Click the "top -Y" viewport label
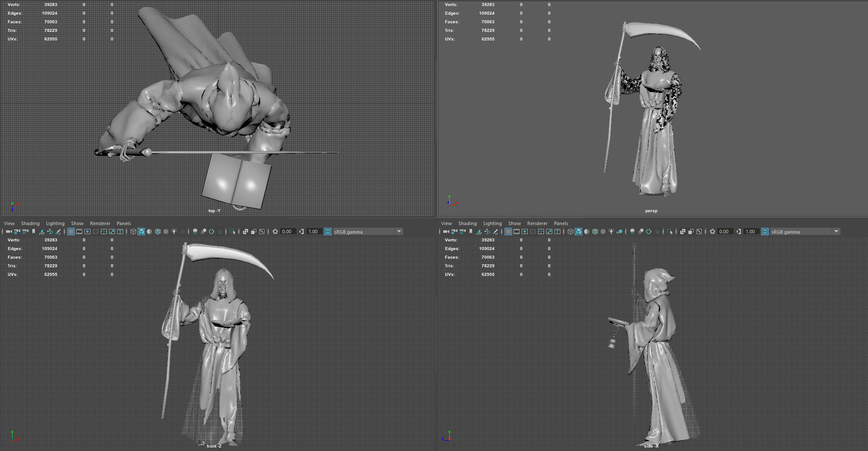This screenshot has height=451, width=868. point(214,211)
